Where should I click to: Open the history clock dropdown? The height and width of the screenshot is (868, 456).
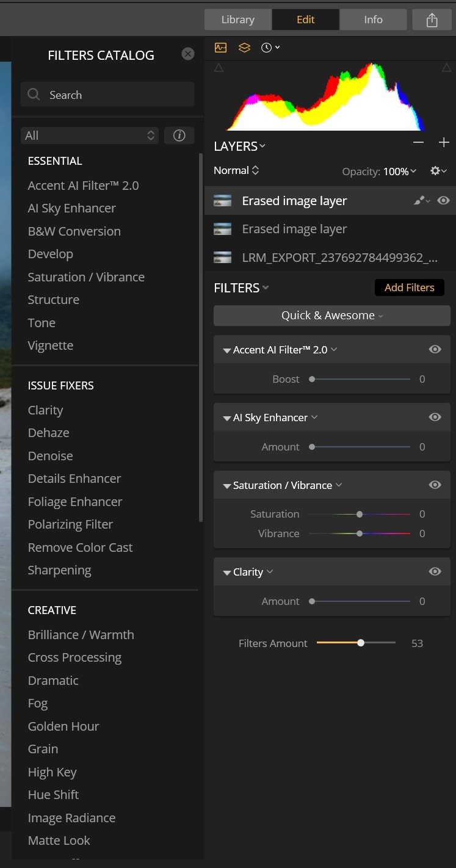270,48
